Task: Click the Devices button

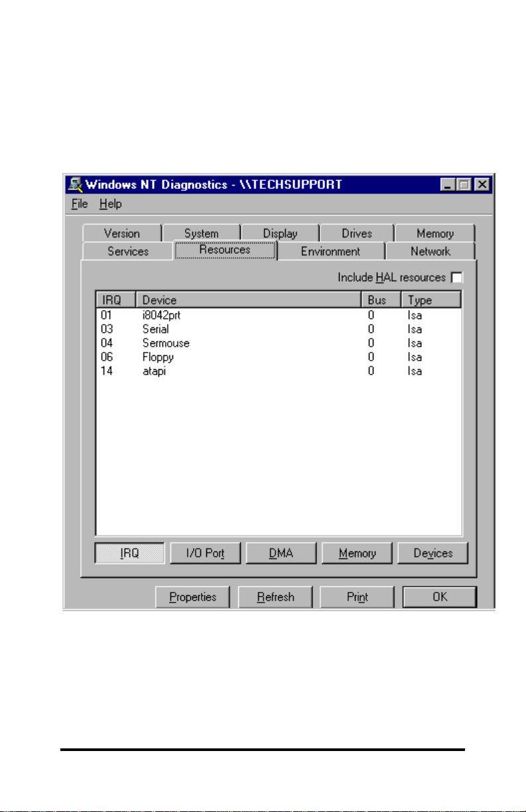Action: (433, 553)
